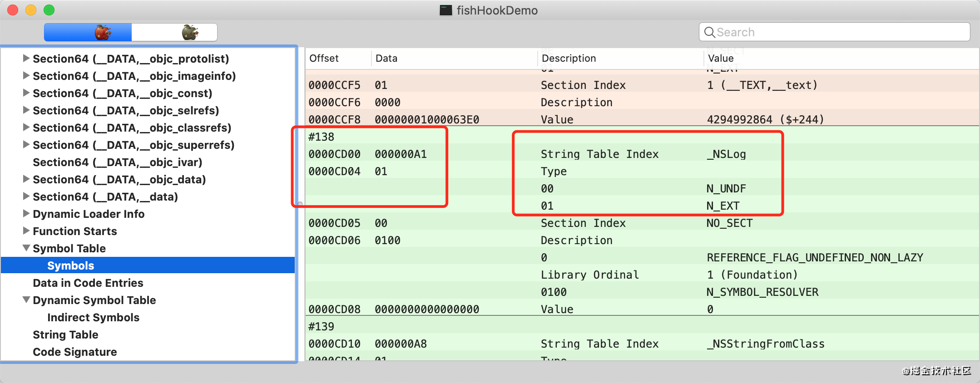The height and width of the screenshot is (383, 980).
Task: Click data value 000000A1
Action: click(401, 154)
